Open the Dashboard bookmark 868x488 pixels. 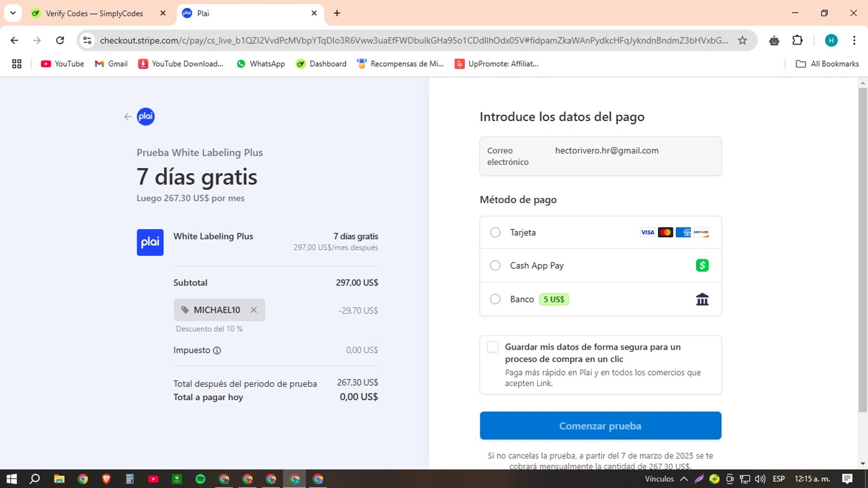pos(321,64)
